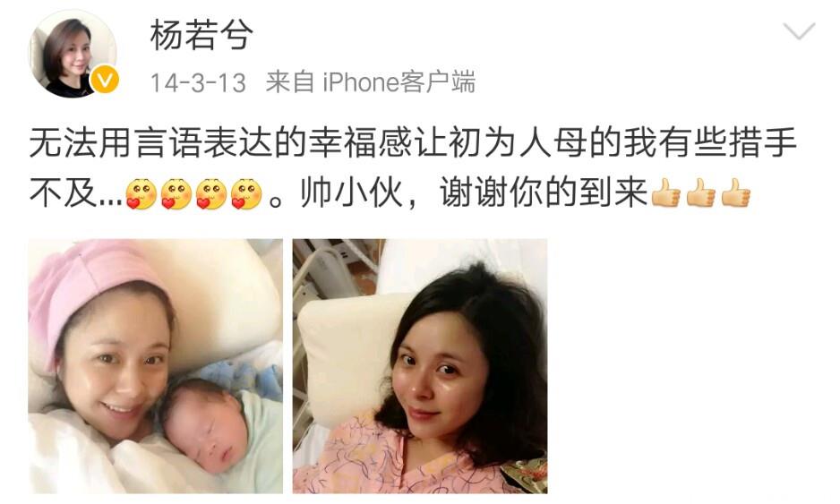The width and height of the screenshot is (840, 504).
Task: Click the last thumbs-up emoji
Action: (735, 192)
